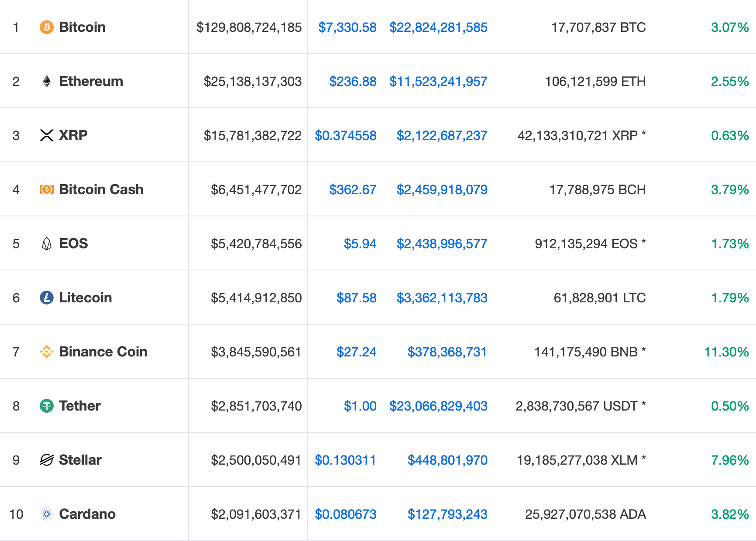Select EOS market cap $5,420,784,556

tap(256, 244)
